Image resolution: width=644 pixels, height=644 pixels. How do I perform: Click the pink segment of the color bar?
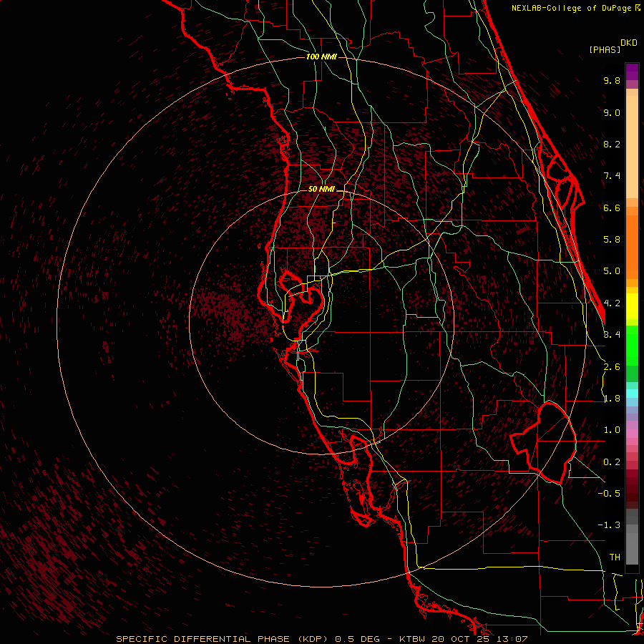pos(632,434)
